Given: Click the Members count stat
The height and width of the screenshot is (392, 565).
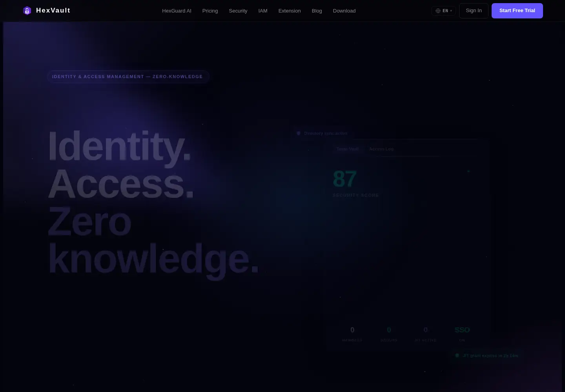Looking at the screenshot, I should pyautogui.click(x=352, y=334).
